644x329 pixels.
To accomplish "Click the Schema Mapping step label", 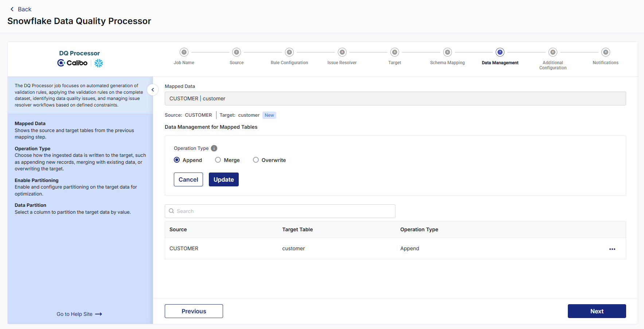I will tap(448, 63).
